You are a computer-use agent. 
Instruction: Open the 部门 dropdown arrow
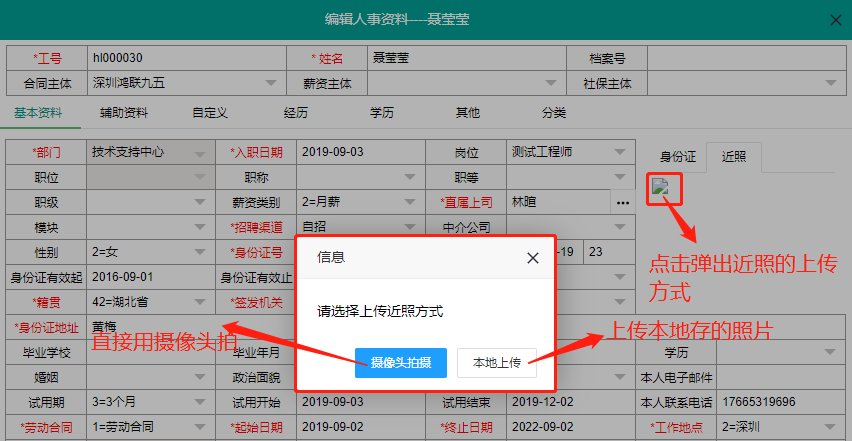click(201, 153)
